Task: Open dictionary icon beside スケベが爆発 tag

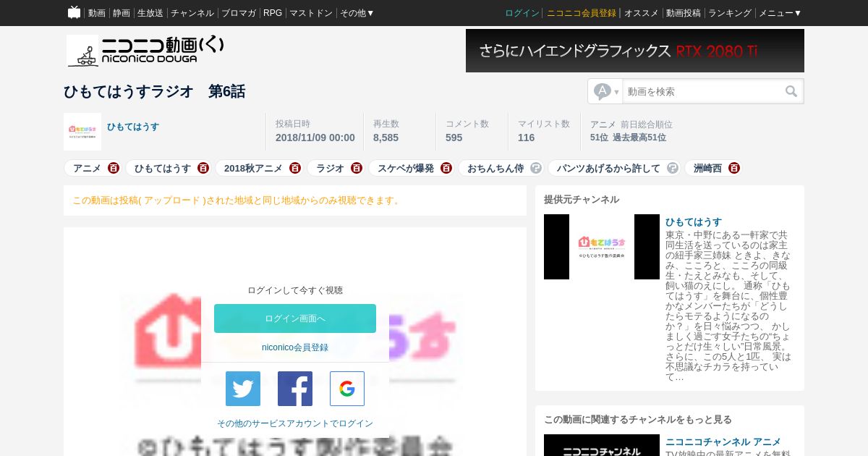Action: coord(446,168)
